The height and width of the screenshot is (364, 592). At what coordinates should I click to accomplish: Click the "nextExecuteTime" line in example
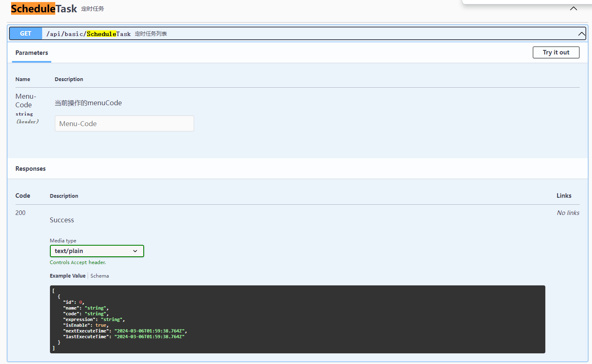coord(125,331)
